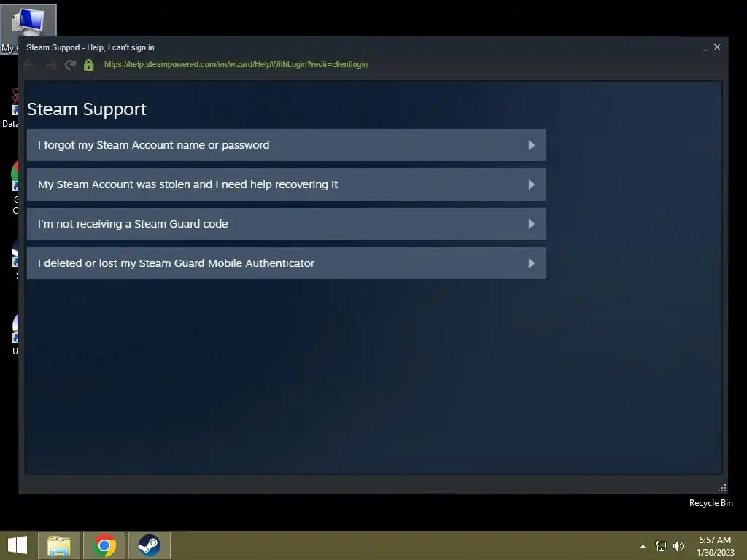Click the 'Steam Support' page heading
Viewport: 747px width, 560px height.
pyautogui.click(x=87, y=109)
